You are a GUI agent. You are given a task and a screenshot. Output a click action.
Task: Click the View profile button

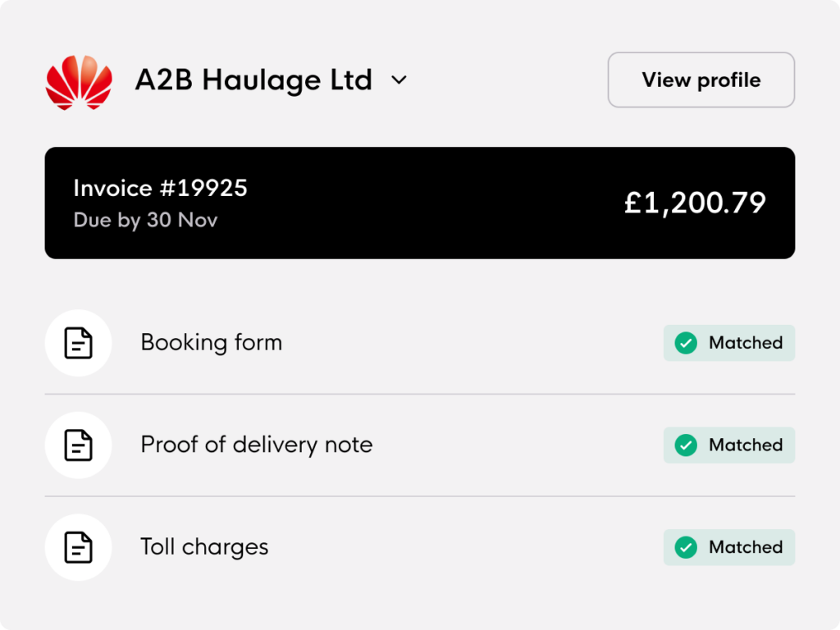coord(701,80)
